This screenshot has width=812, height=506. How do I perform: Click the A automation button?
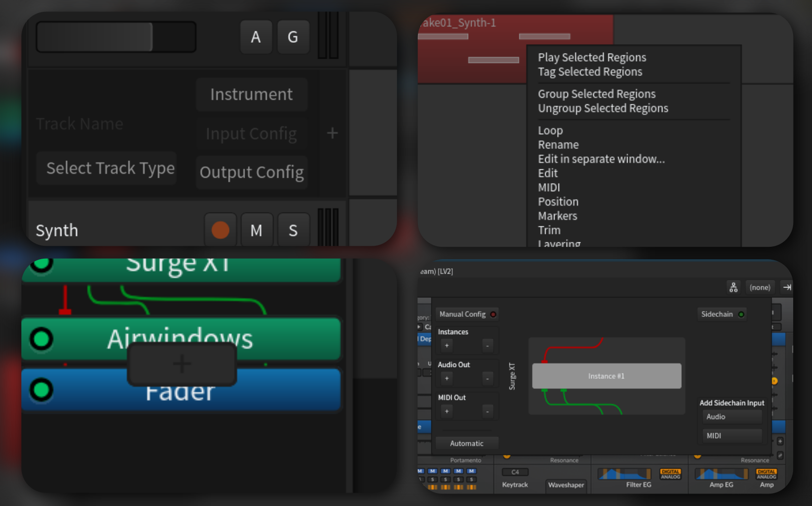[x=256, y=37]
